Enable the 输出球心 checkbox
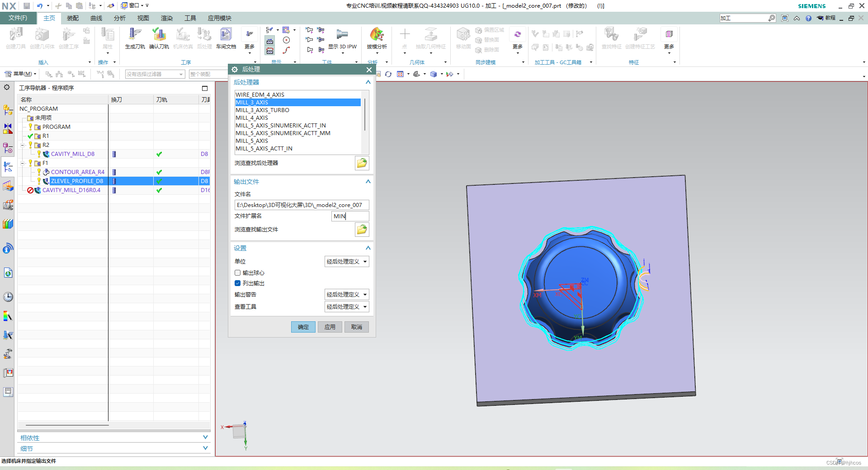Image resolution: width=868 pixels, height=470 pixels. (237, 273)
